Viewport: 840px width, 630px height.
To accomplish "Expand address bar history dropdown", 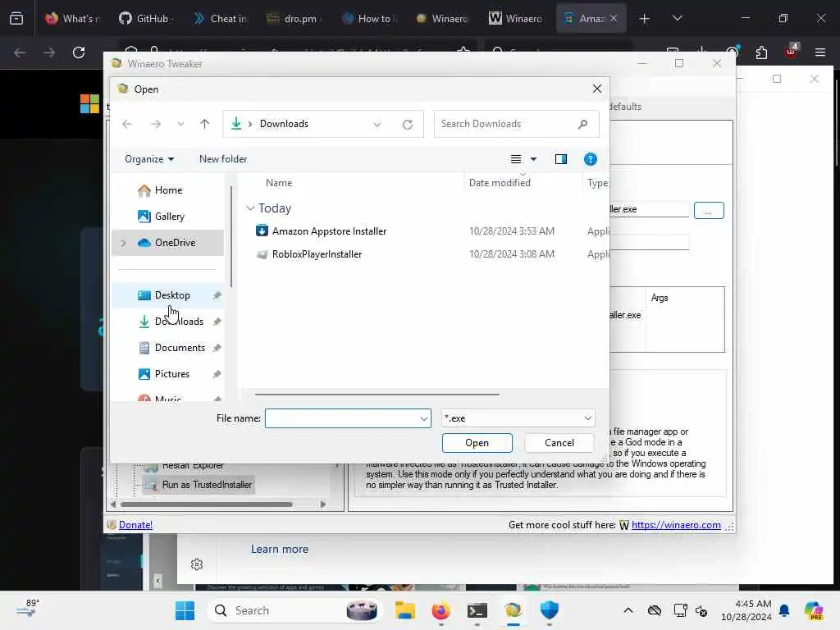I will click(377, 125).
